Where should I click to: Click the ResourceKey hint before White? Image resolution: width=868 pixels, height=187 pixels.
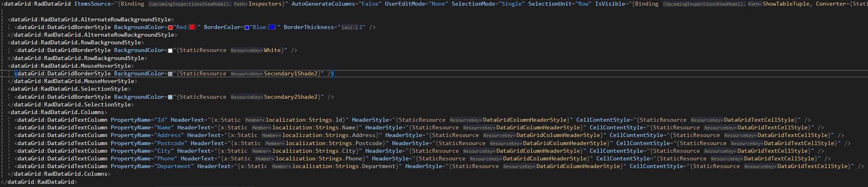point(246,50)
